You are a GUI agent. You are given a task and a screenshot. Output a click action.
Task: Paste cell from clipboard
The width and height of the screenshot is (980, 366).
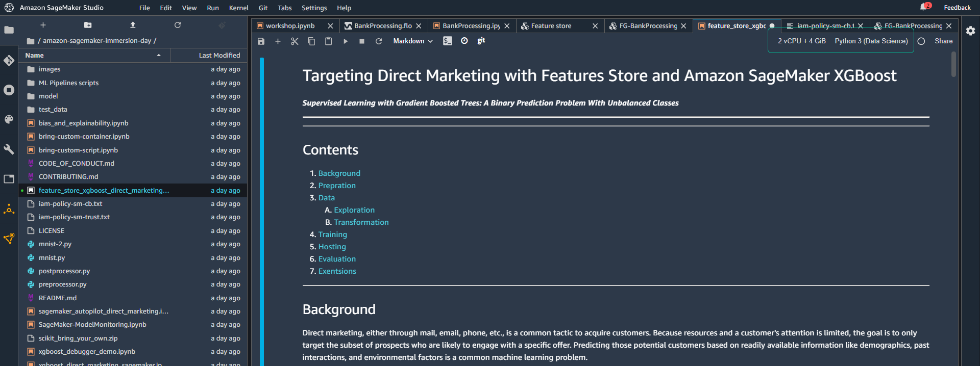pos(328,41)
